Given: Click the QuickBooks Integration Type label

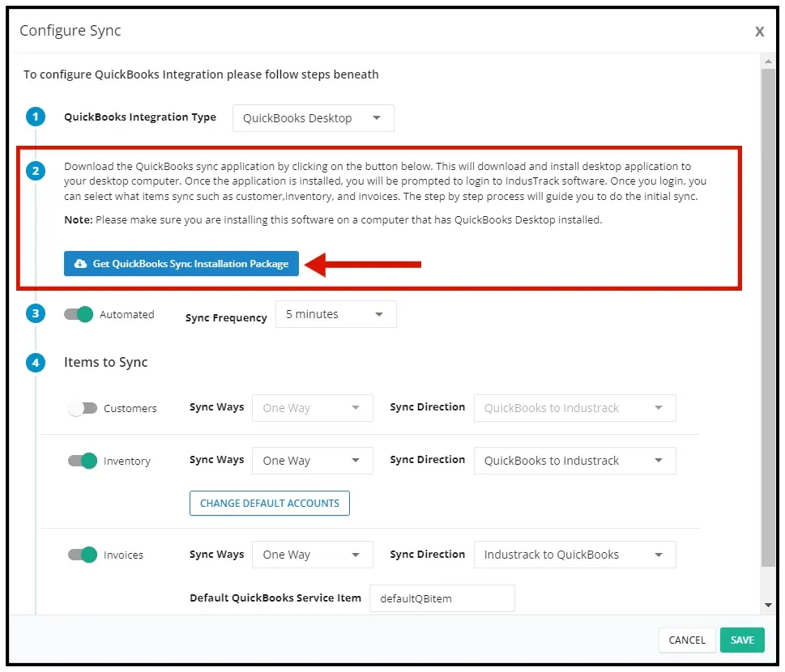Looking at the screenshot, I should (x=140, y=117).
